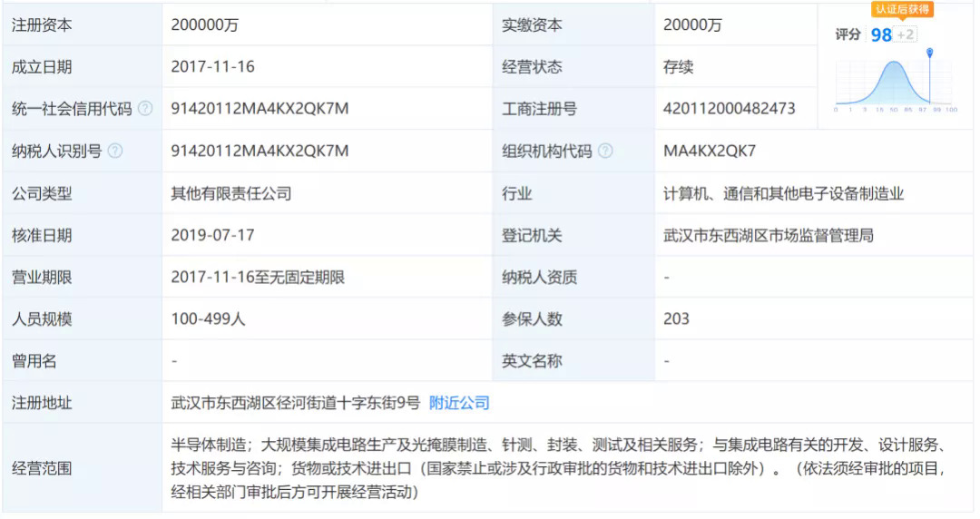
Task: Click the registration address text 武汉市东西湖区径河街道
Action: 296,403
